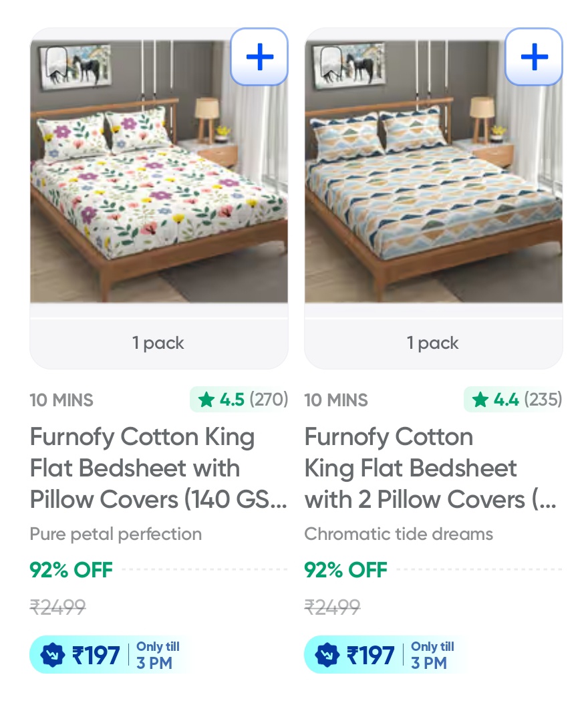
Task: Tap discount badge icon on geometric bedsheet price
Action: [x=327, y=655]
